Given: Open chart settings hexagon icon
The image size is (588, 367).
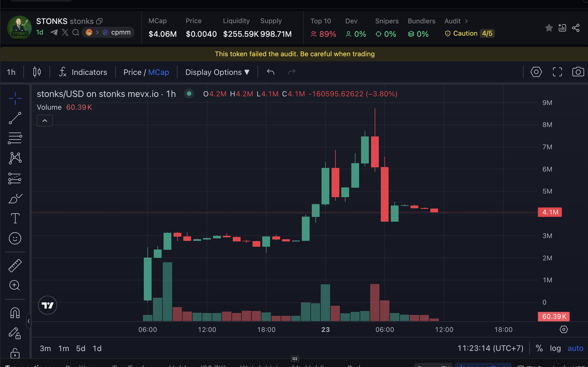Looking at the screenshot, I should 536,72.
